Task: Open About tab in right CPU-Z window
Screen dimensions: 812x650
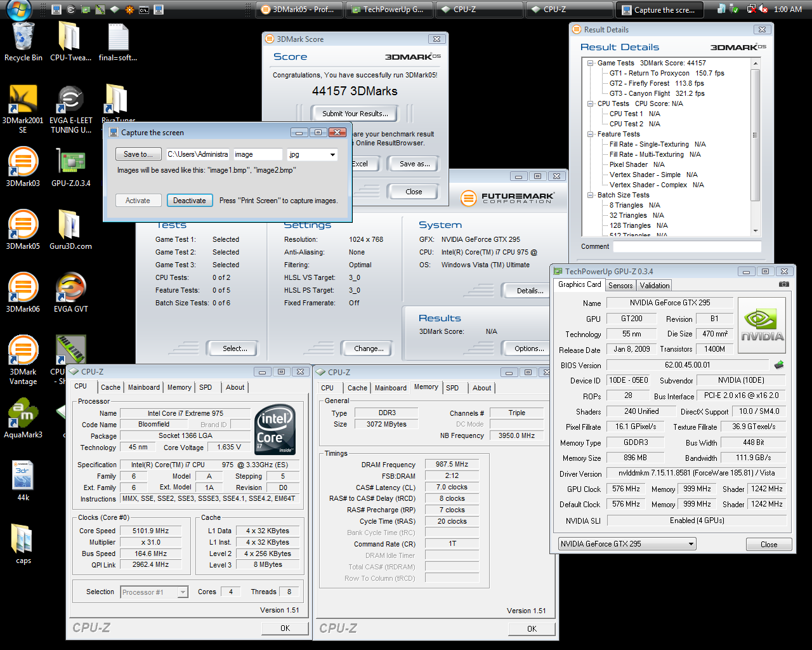Action: click(x=481, y=388)
